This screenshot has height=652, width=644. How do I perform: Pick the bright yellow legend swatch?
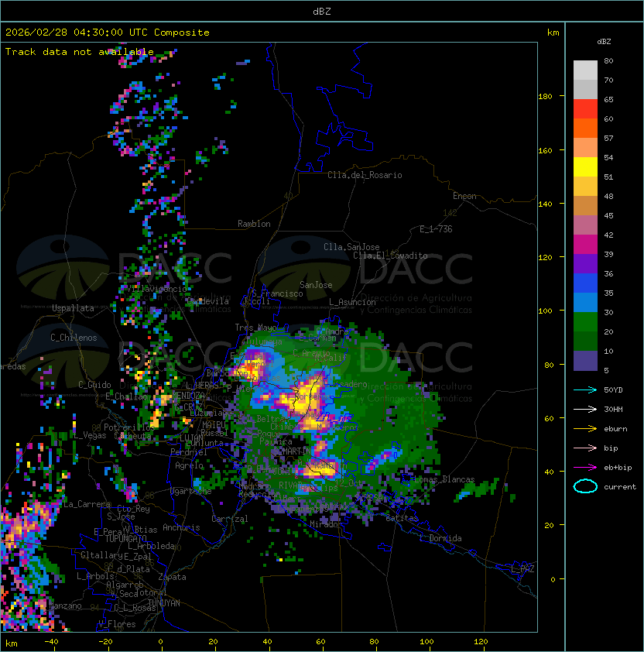[x=585, y=167]
